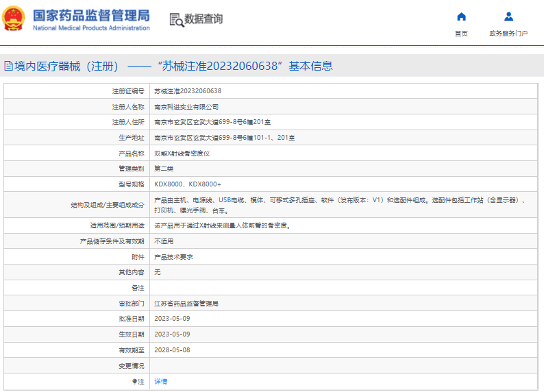544x392 pixels.
Task: Click the 审批部门 label
Action: click(131, 304)
